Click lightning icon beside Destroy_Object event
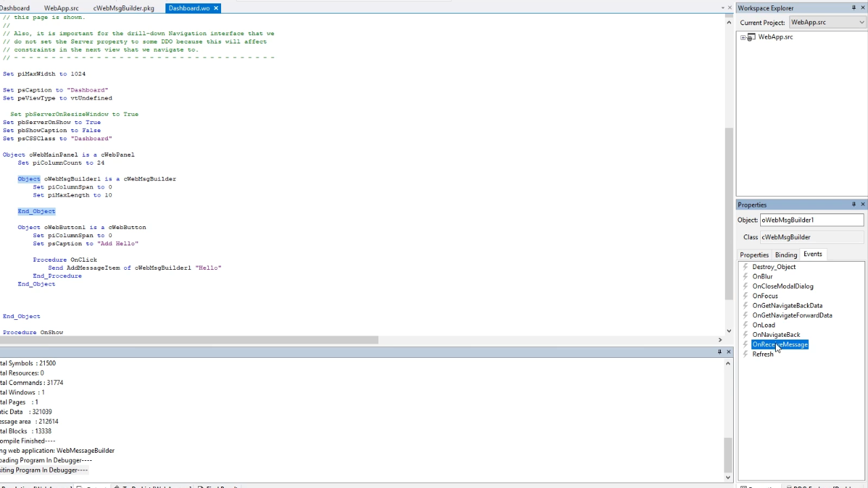Viewport: 868px width, 488px height. (x=745, y=267)
